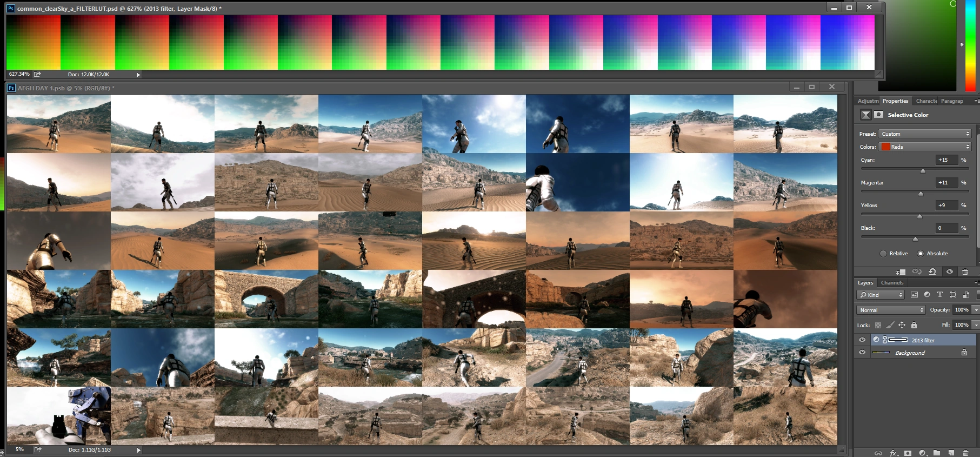Reset adjustment to defaults icon

click(x=932, y=271)
